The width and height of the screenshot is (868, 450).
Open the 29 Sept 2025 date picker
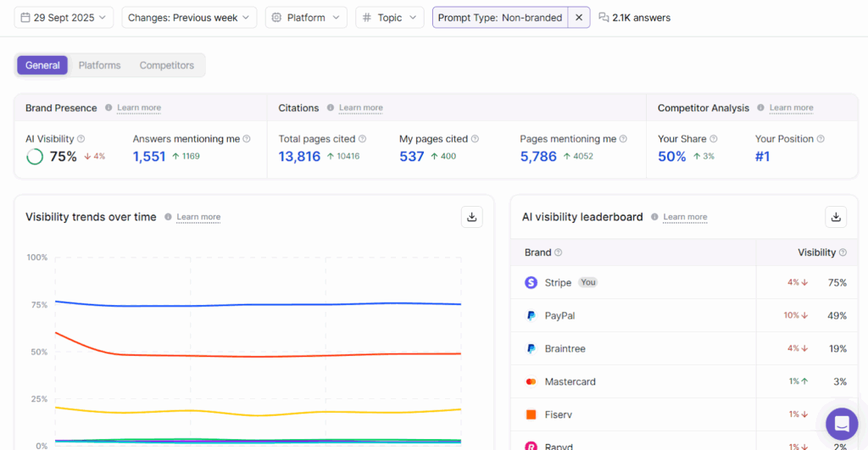pos(64,18)
